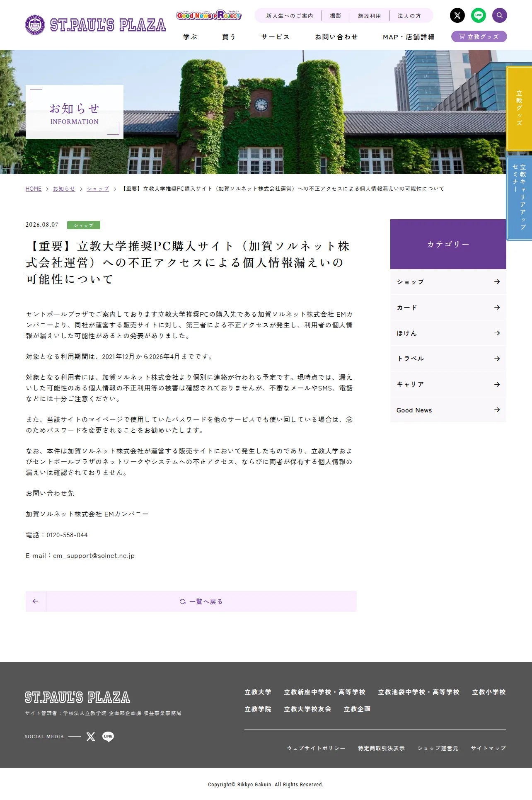Image resolution: width=532 pixels, height=800 pixels.
Task: Click the お知らせ breadcrumb link
Action: [x=64, y=189]
